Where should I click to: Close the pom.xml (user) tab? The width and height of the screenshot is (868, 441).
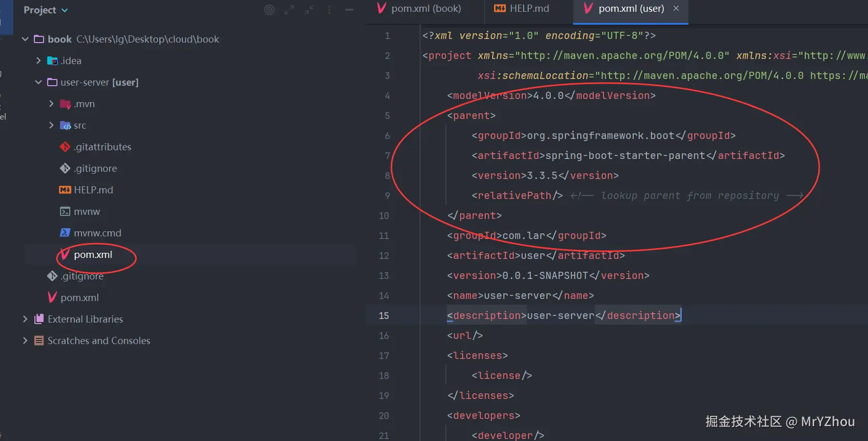676,8
